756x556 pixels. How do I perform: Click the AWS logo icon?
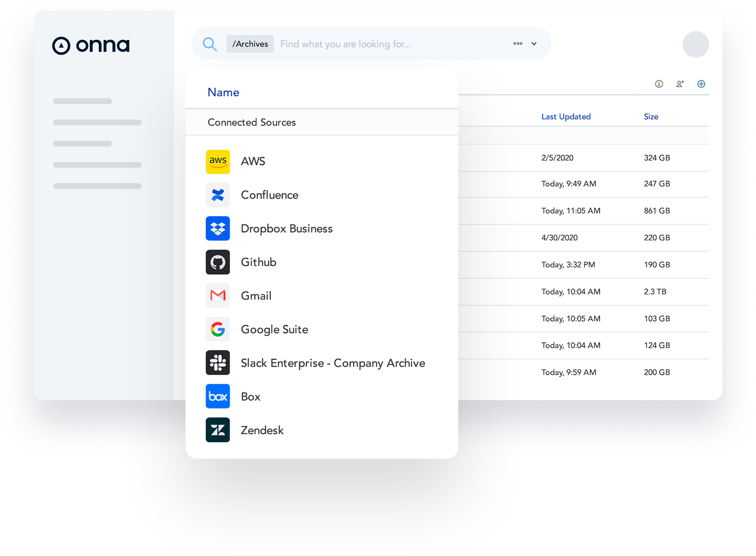[x=218, y=161]
